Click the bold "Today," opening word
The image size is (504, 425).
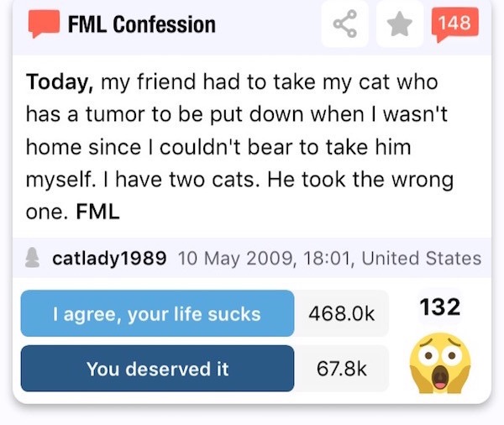pos(60,82)
